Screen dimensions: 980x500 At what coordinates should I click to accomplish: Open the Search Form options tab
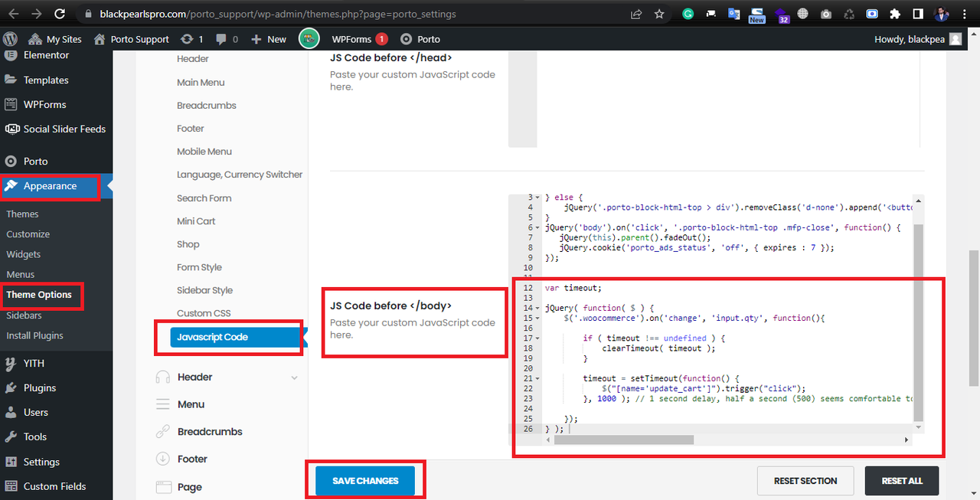click(204, 198)
